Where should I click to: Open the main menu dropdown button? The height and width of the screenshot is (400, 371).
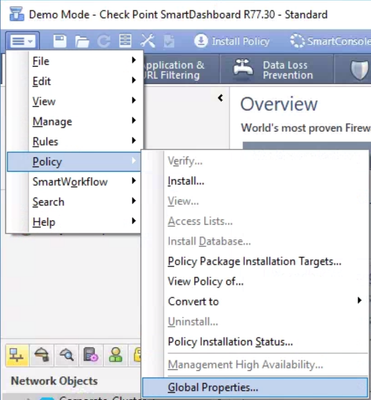tap(22, 41)
